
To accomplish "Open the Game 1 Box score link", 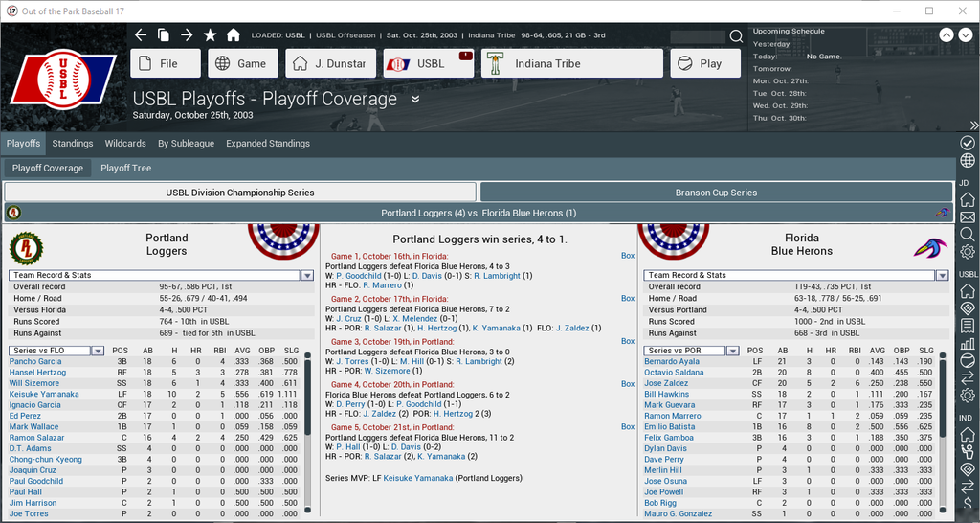I will click(628, 256).
